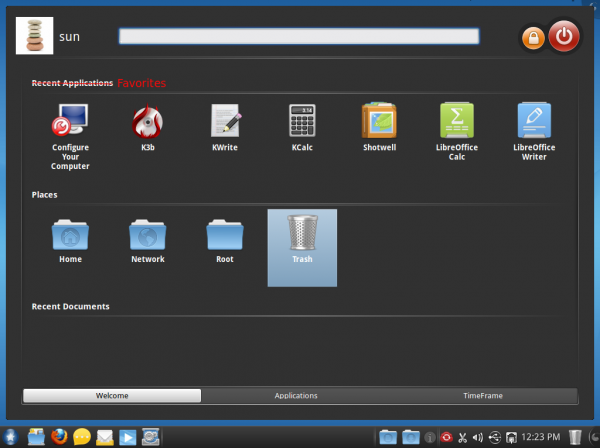Open the Home folder

point(70,241)
